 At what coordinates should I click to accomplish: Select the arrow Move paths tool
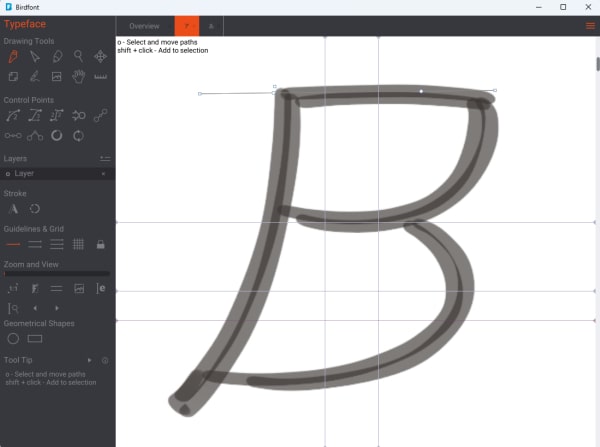pyautogui.click(x=35, y=56)
